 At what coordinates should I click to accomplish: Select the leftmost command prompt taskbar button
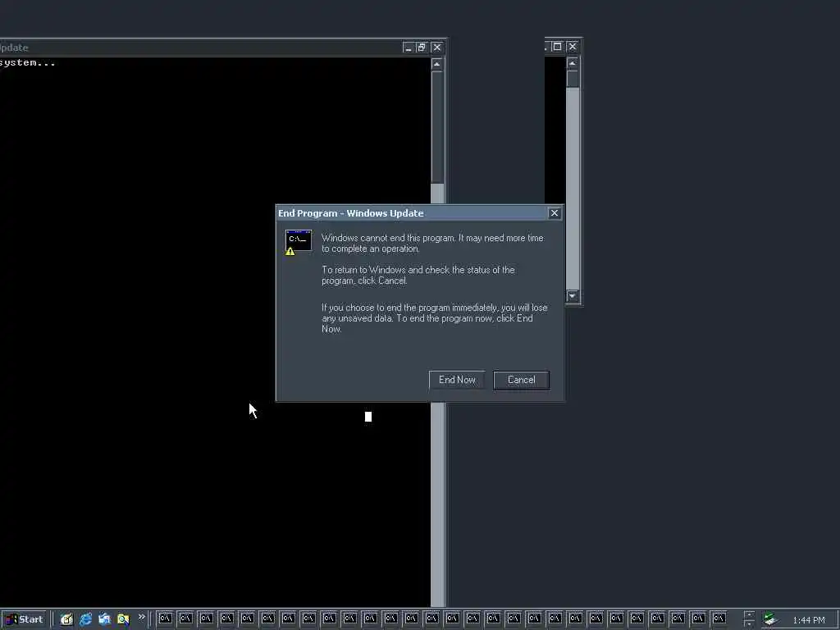click(x=165, y=619)
